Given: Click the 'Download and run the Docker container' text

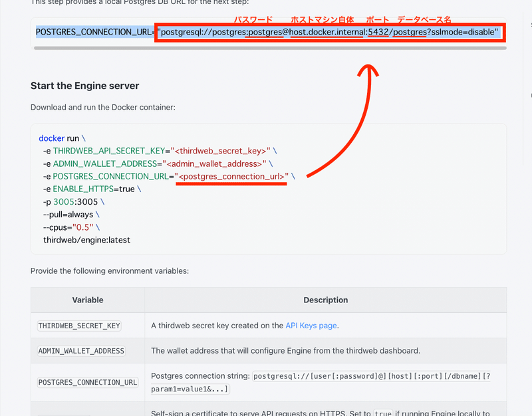Looking at the screenshot, I should point(103,108).
